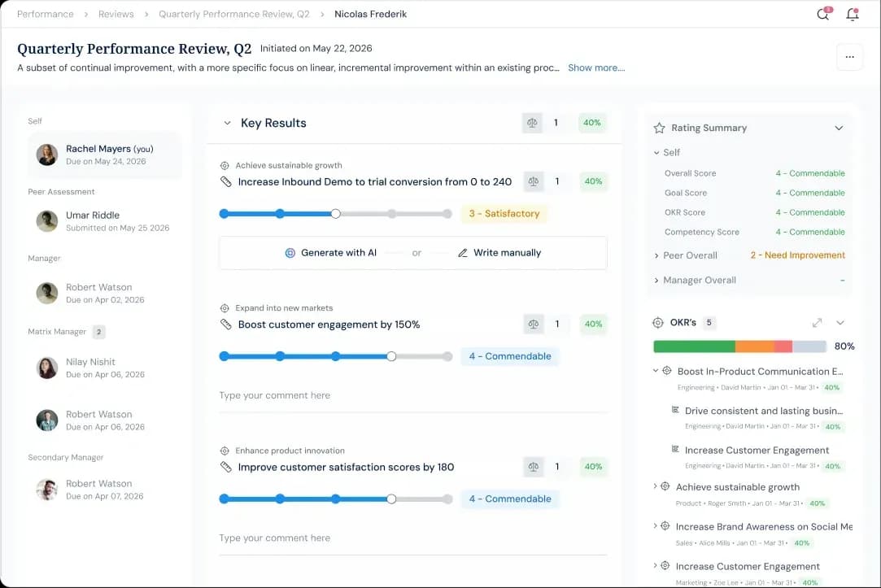This screenshot has height=588, width=881.
Task: Click rating slider handle for Increase Inbound Demo
Action: pos(335,214)
